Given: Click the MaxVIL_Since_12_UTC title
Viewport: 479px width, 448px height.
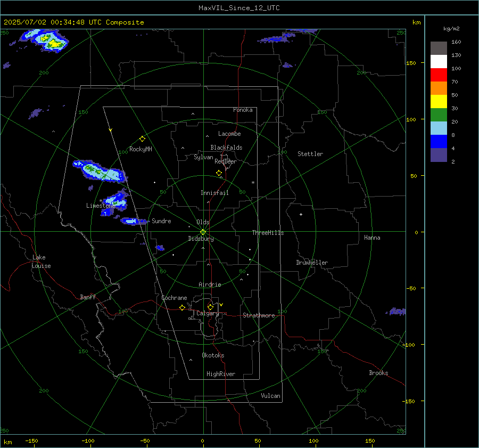Looking at the screenshot, I should coord(239,8).
